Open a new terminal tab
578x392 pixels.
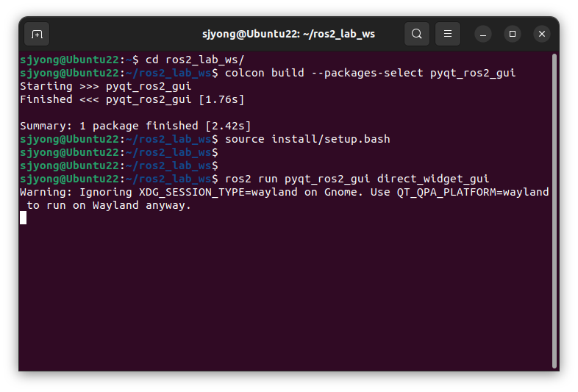click(37, 35)
